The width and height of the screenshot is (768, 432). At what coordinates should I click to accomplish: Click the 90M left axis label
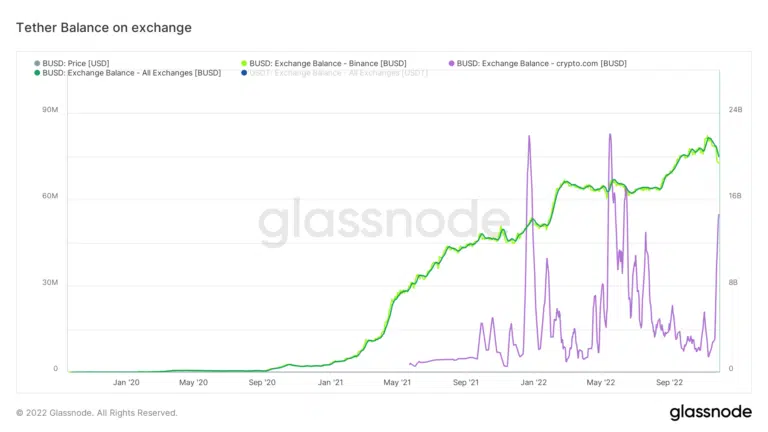[48, 110]
